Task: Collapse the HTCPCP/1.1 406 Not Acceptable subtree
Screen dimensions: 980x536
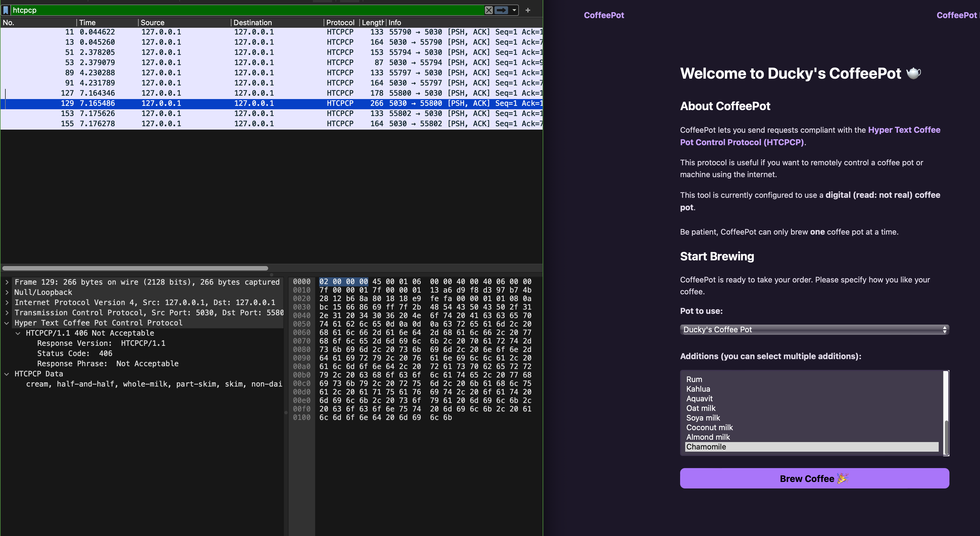Action: coord(18,333)
